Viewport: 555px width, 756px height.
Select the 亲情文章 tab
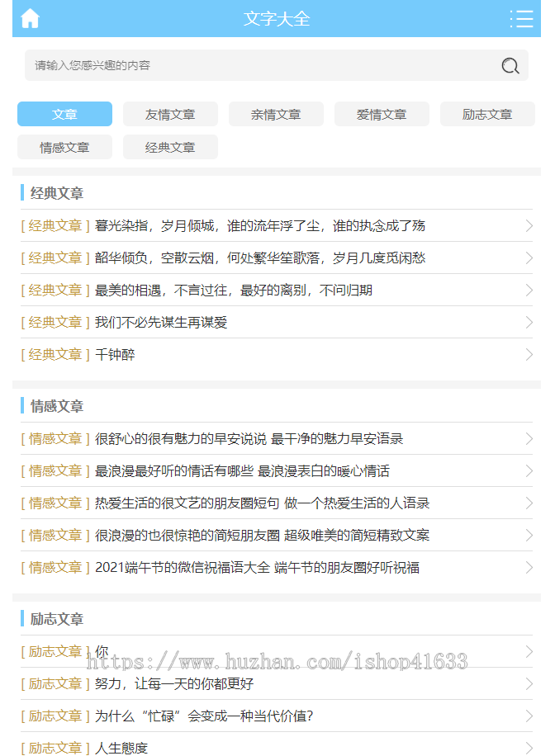(276, 114)
